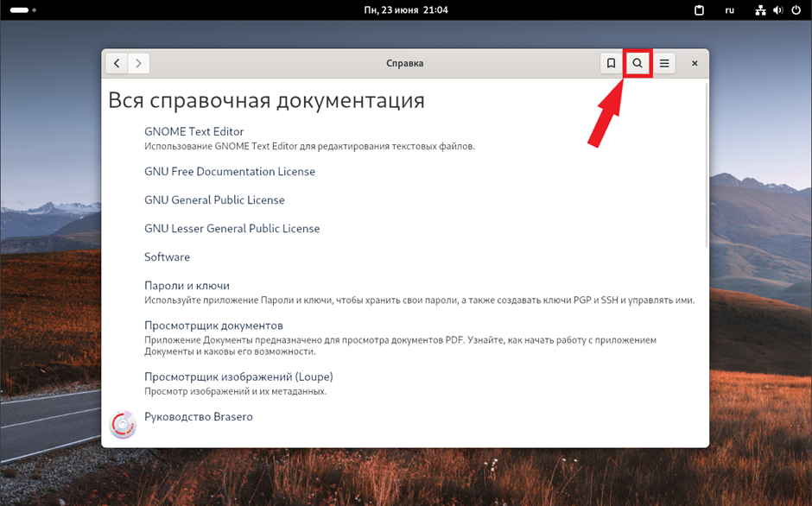Switch keyboard layout via ru indicator
Viewport: 812px width, 506px height.
[730, 10]
